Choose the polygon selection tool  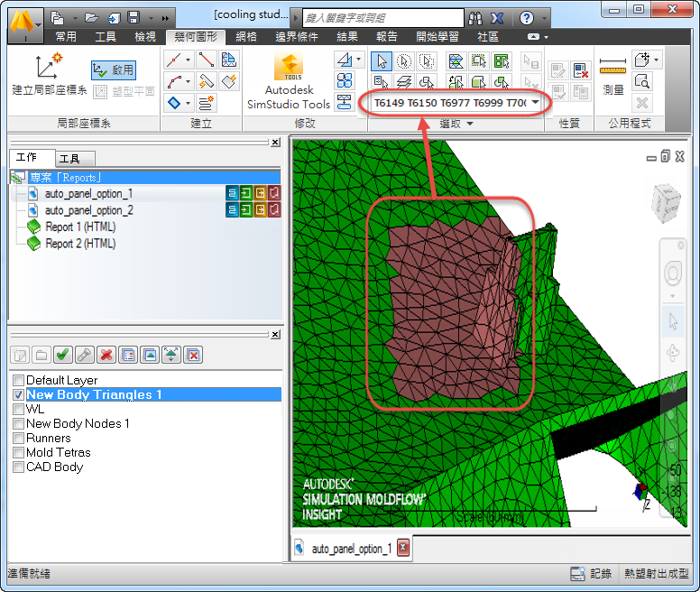(427, 61)
